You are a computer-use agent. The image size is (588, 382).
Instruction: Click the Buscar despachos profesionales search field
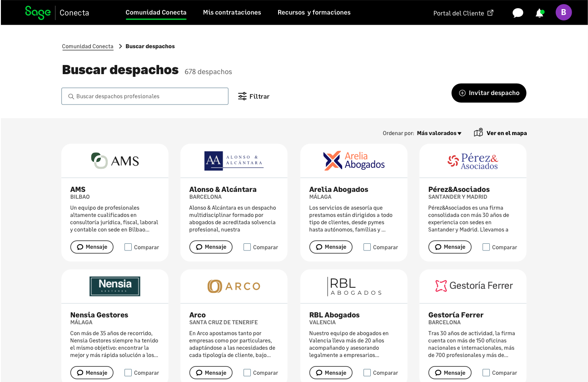point(145,96)
